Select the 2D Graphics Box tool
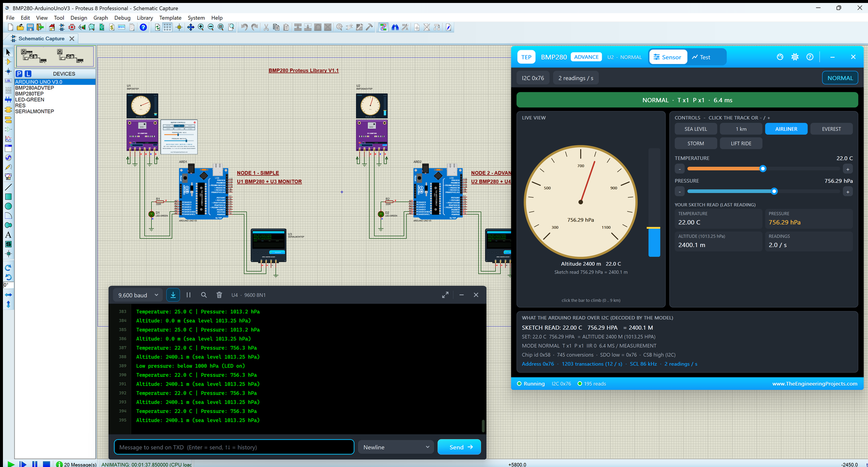868x467 pixels. tap(8, 196)
